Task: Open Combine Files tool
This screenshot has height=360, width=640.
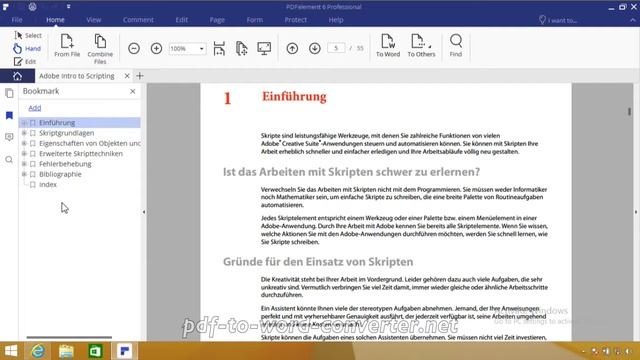Action: coord(100,49)
